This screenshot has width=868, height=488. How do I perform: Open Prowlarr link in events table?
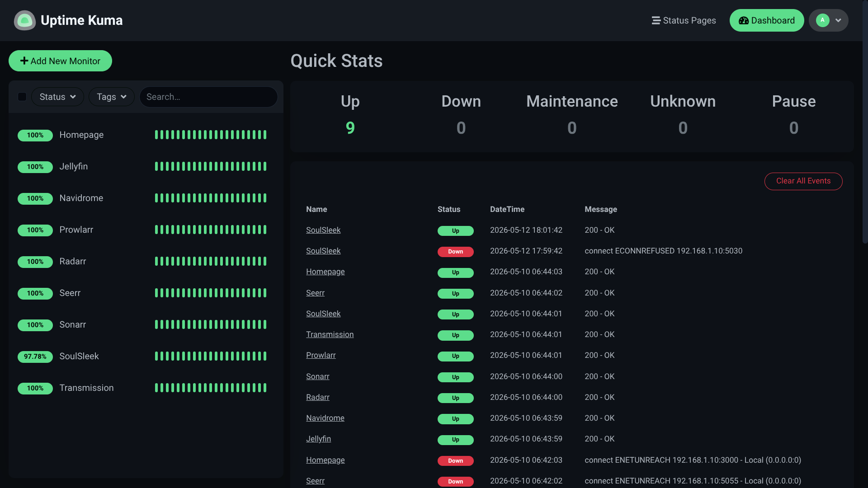(x=321, y=355)
